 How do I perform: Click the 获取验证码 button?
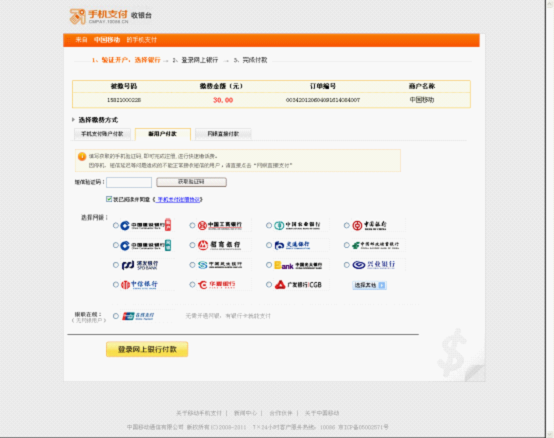pos(191,182)
